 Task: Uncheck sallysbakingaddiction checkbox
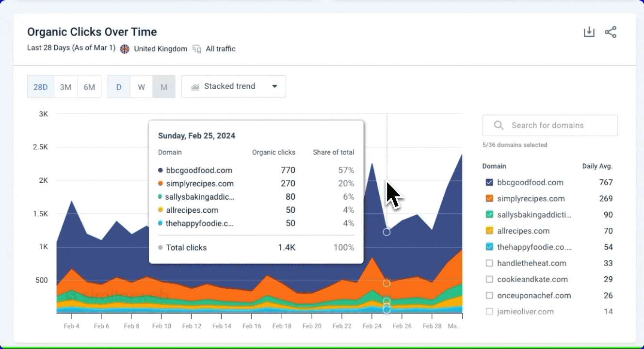(489, 215)
